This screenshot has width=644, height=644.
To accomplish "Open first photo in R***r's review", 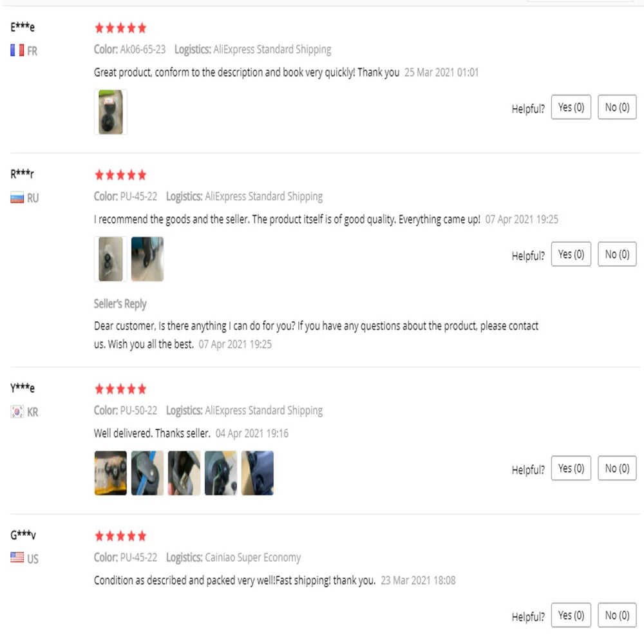I will point(111,259).
